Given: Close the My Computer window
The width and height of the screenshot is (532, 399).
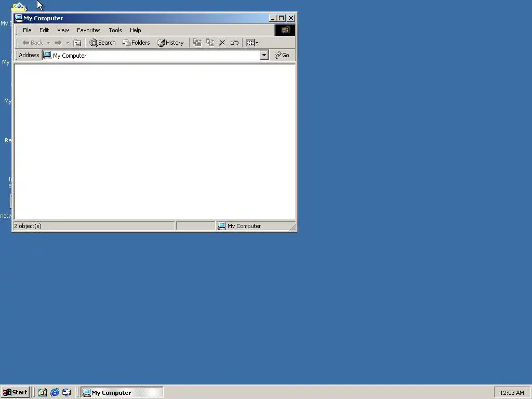Looking at the screenshot, I should click(291, 18).
